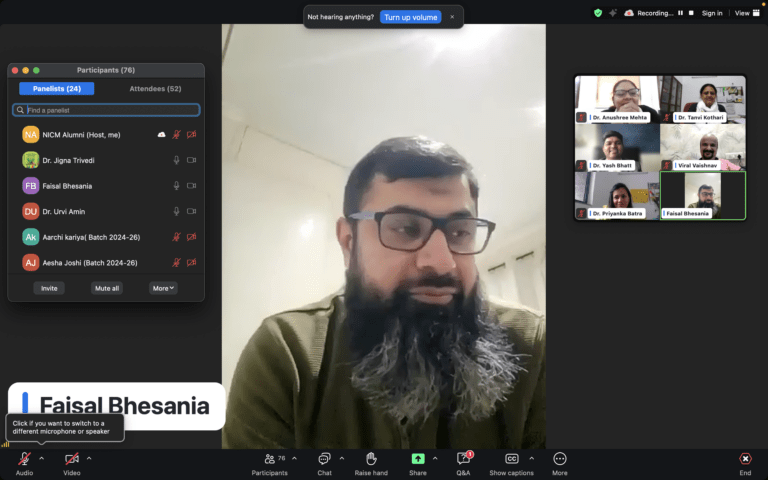This screenshot has width=768, height=480.
Task: Toggle Dr. Jigna Trivedi's microphone
Action: click(177, 160)
